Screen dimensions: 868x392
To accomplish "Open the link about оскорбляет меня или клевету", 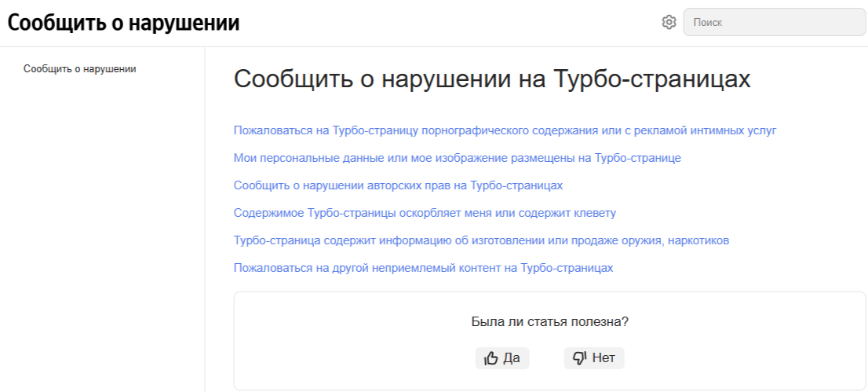I will [425, 213].
